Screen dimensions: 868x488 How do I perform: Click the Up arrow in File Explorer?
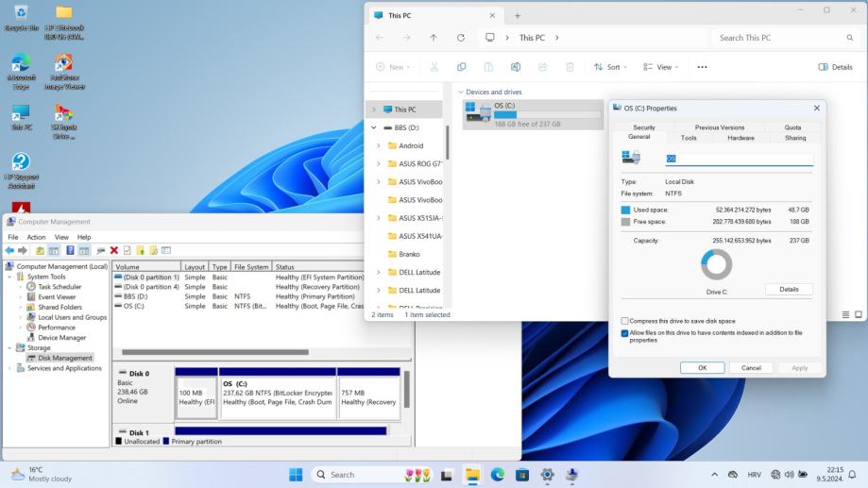click(433, 38)
